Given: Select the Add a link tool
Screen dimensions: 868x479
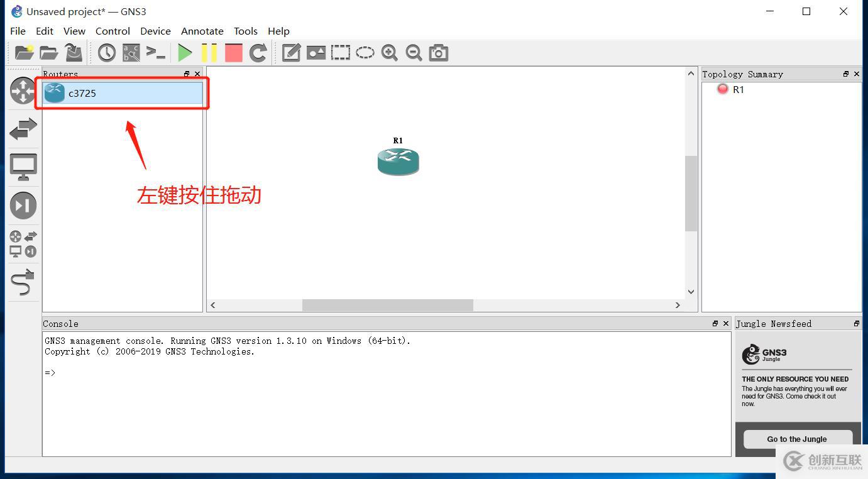Looking at the screenshot, I should coord(23,283).
